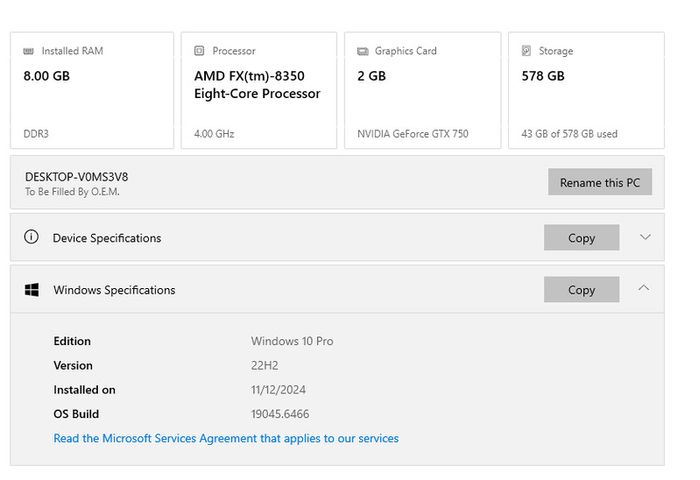Click the Version label

(x=73, y=366)
